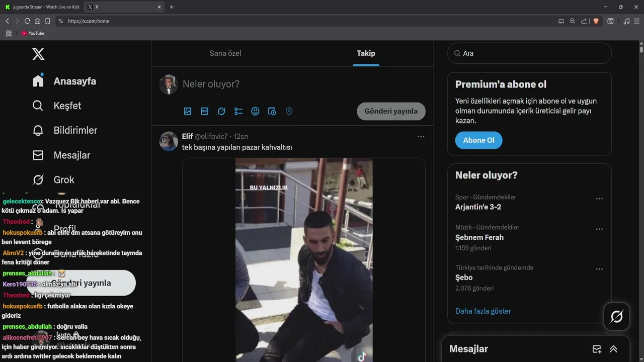Viewport: 644px width, 362px height.
Task: Click the install app icon in address bar
Action: 561,21
